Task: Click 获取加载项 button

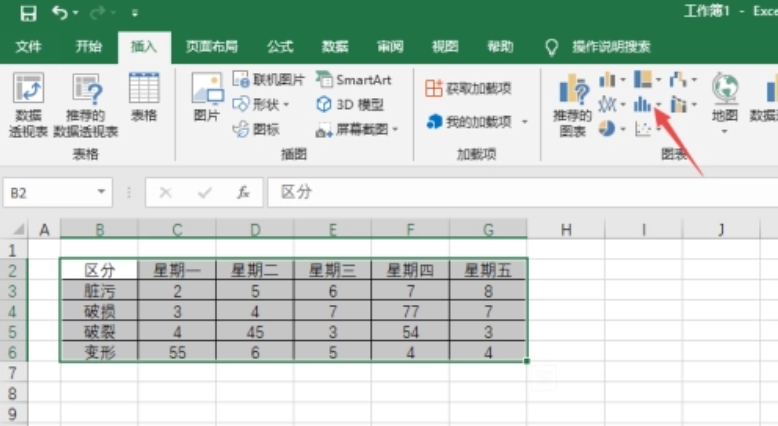Action: click(x=468, y=88)
